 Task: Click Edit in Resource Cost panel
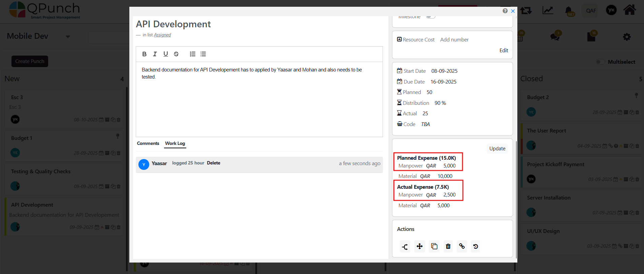click(504, 50)
